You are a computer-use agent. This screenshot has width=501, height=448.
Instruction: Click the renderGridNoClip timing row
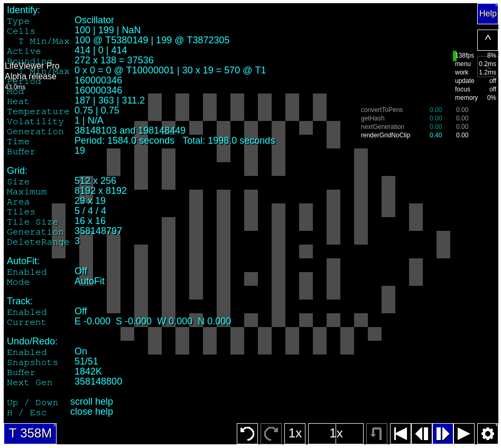point(415,135)
